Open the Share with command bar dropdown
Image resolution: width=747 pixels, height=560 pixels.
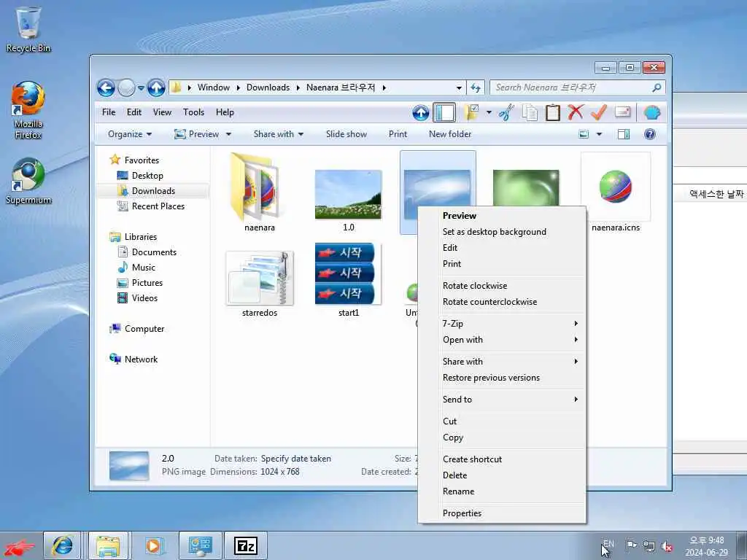pos(278,134)
